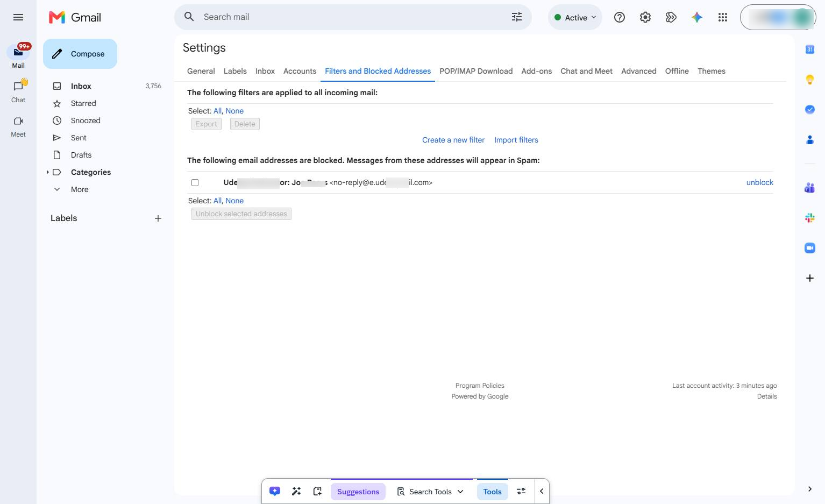Open Mail from the left rail
The width and height of the screenshot is (825, 504).
[x=18, y=56]
